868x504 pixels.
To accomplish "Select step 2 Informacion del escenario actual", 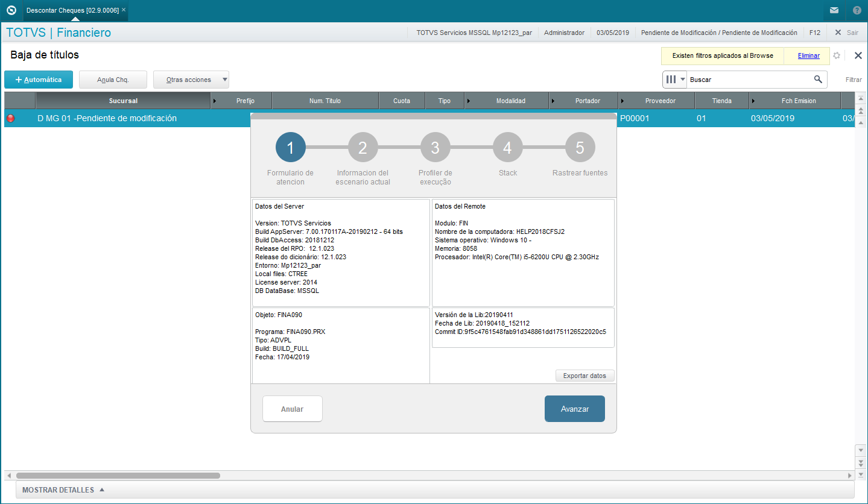I will tap(363, 148).
